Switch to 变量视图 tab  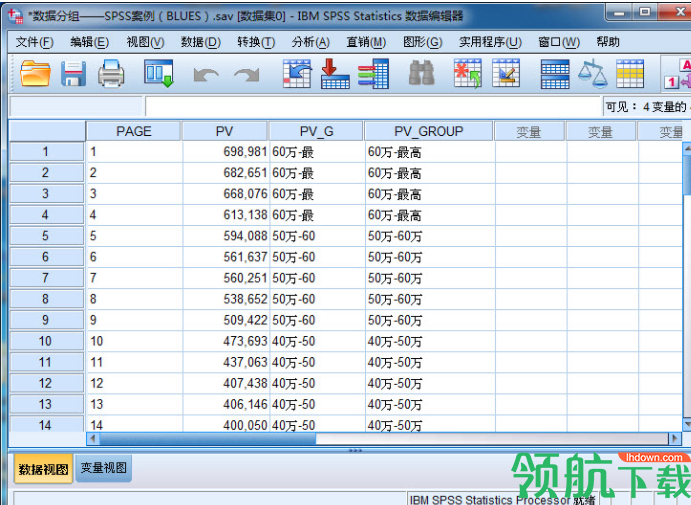tap(104, 468)
